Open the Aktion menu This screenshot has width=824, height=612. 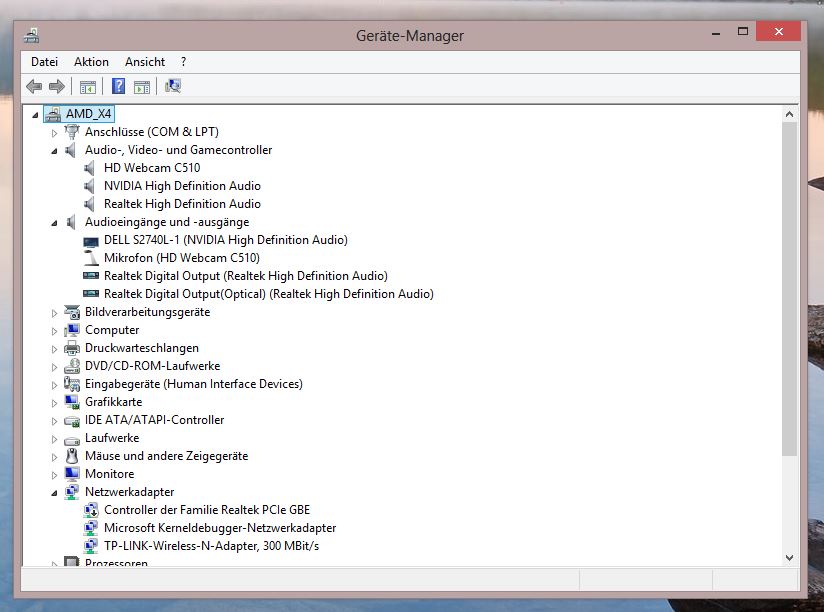(x=91, y=62)
